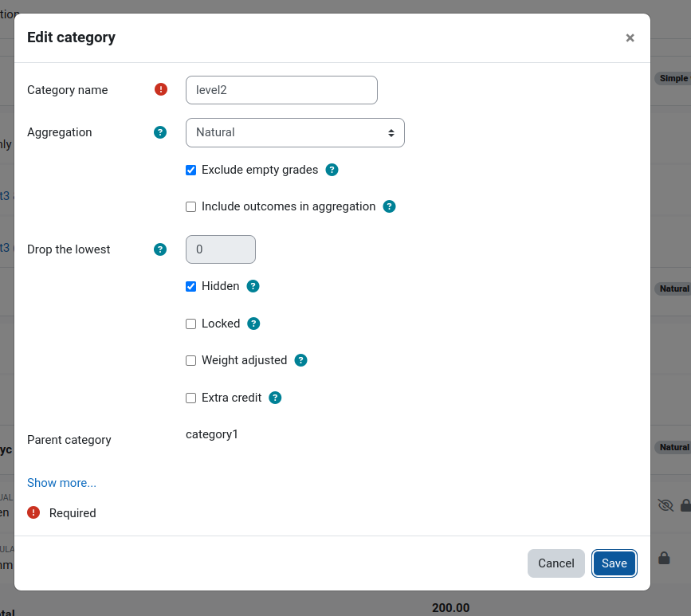Click required icon beside Category name
The height and width of the screenshot is (616, 691).
pos(161,89)
